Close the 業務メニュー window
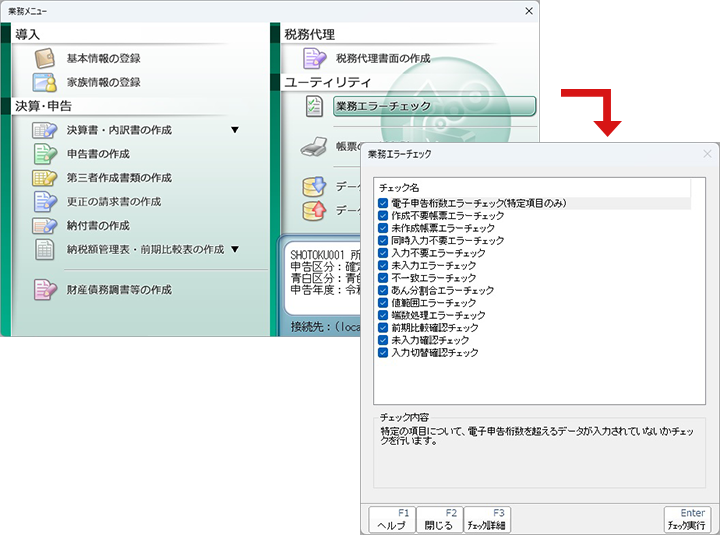720x535 pixels. 528,10
